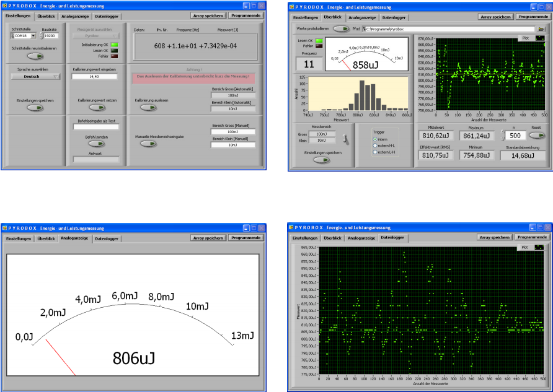
Task: Click the Einstellungen speichern button in the Überblick window
Action: pos(322,160)
